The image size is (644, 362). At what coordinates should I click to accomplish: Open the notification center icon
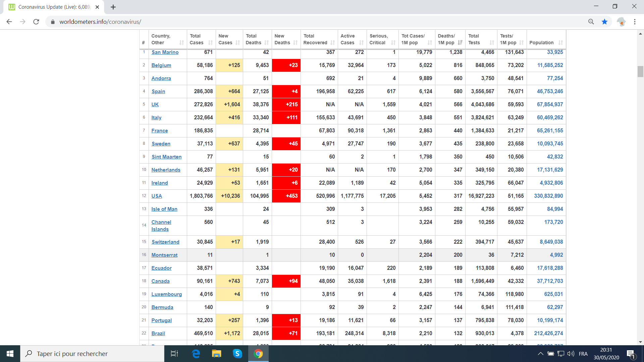pos(631,354)
